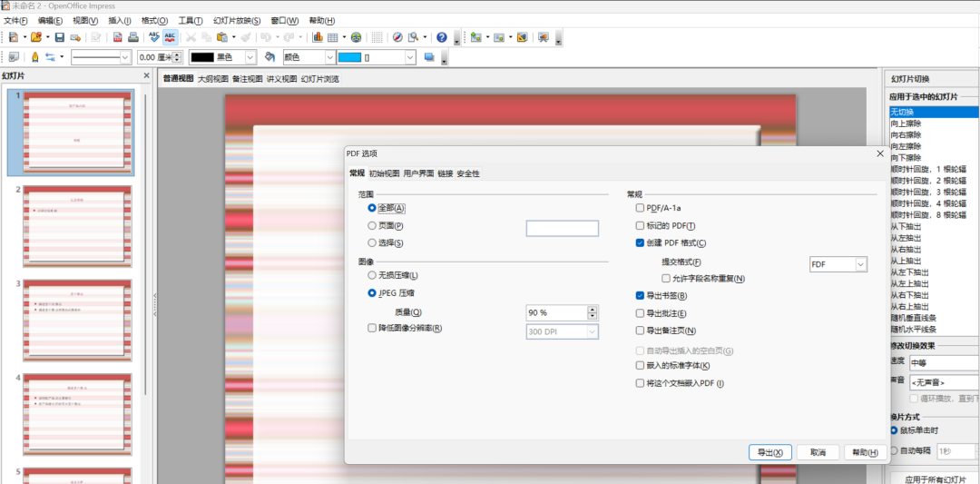Check 导出批注(E) option

(640, 312)
